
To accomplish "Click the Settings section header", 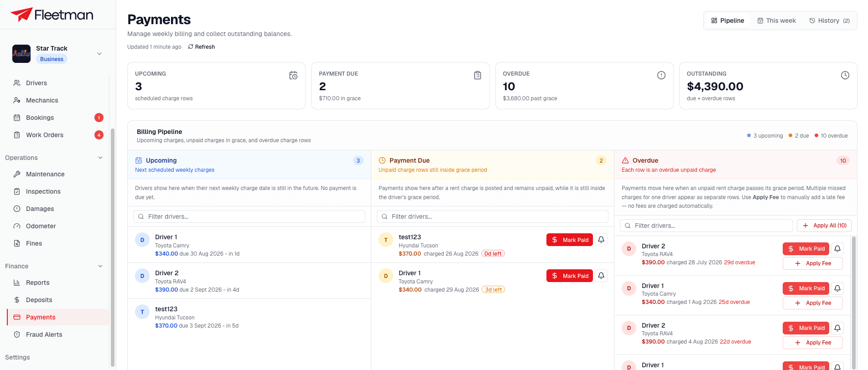I will pyautogui.click(x=17, y=357).
